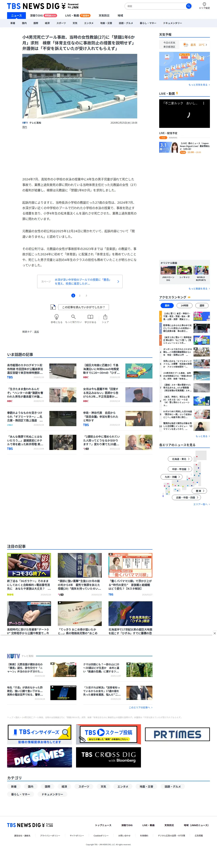Click もっと天気を見る link
Viewport: 217px width, 868px height.
[x=199, y=85]
